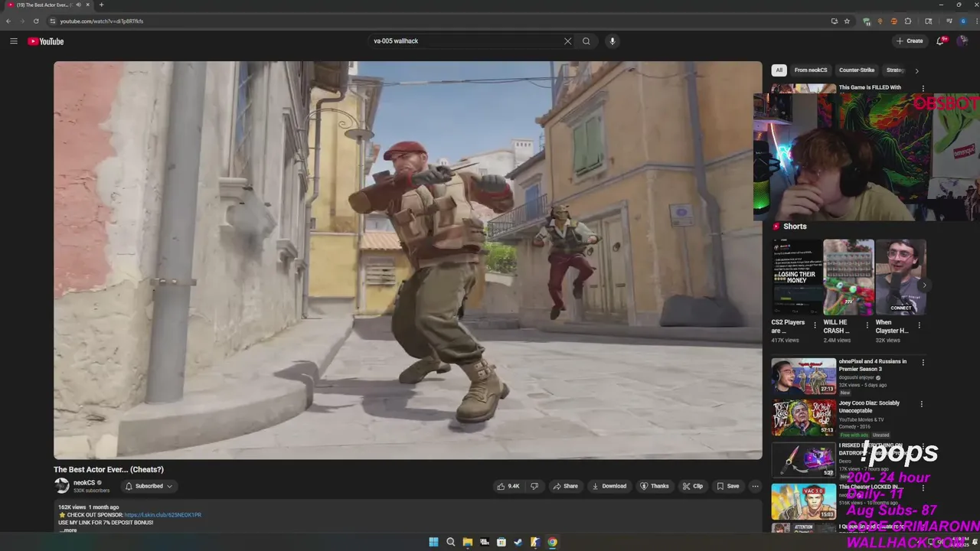Select the 'Counter-Strike' filter chip
This screenshot has height=551, width=980.
pos(857,70)
